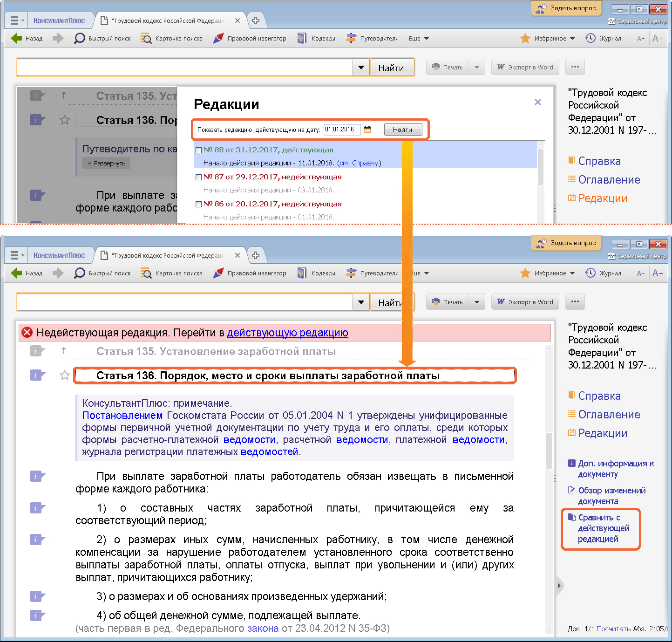Click the info flag icon beside '4) об общей денежной сумме'

coord(37,615)
